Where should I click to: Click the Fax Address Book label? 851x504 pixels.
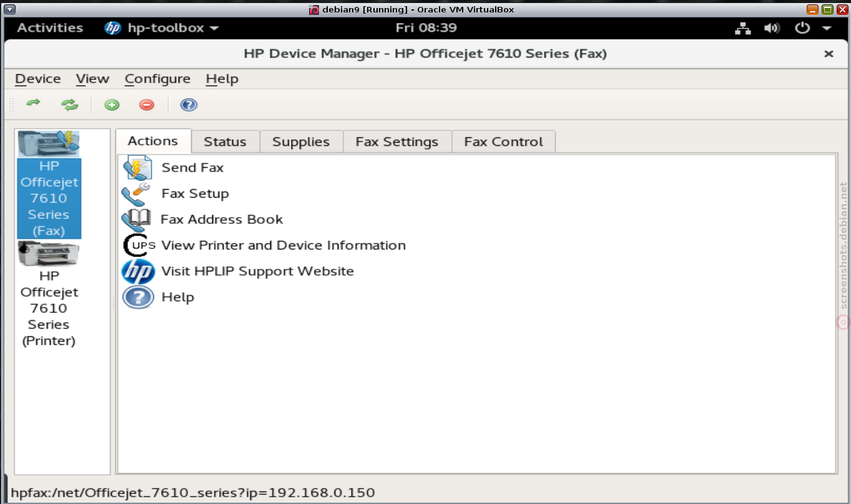click(222, 220)
